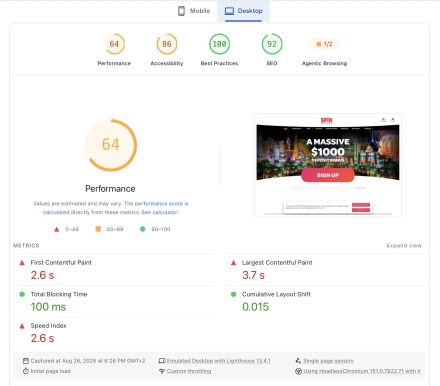Select the Desktop tab
Viewport: 440px width, 386px height.
tap(243, 11)
